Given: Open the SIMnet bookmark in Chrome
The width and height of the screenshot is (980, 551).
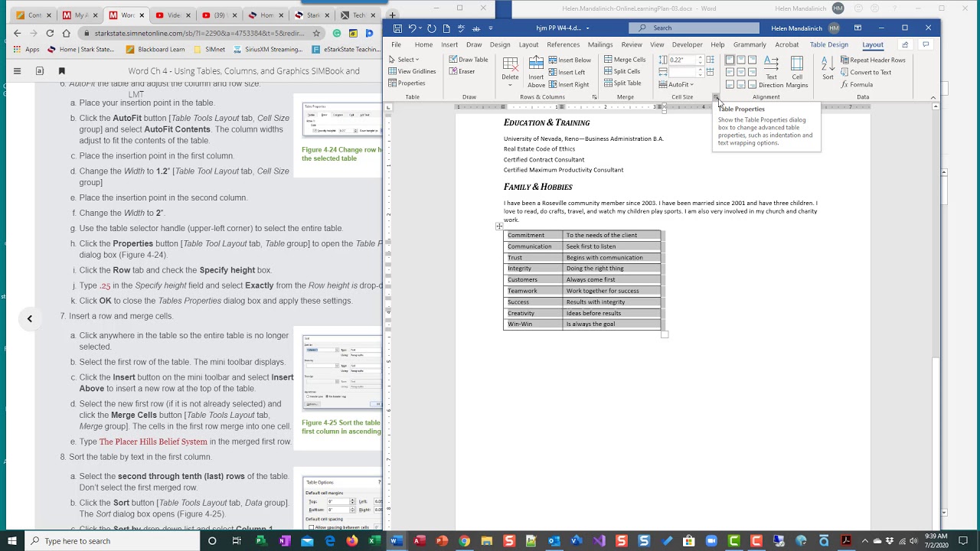Looking at the screenshot, I should pyautogui.click(x=210, y=49).
